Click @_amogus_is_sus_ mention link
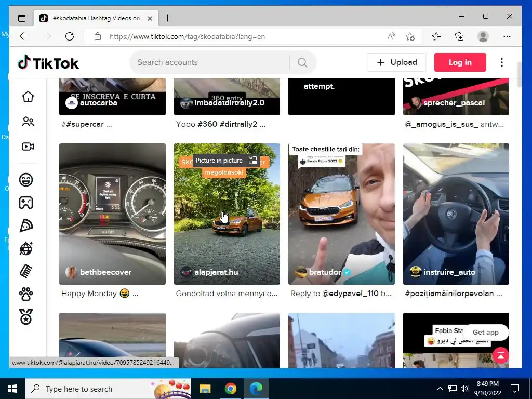The image size is (532, 399). click(442, 124)
